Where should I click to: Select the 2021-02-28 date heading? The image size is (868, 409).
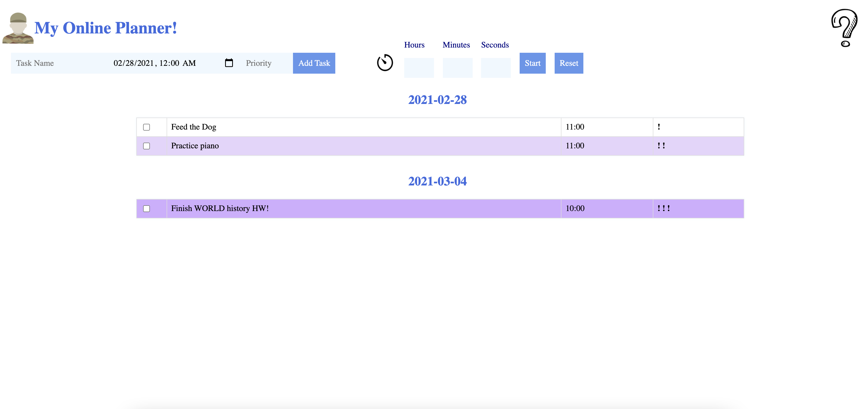tap(437, 100)
